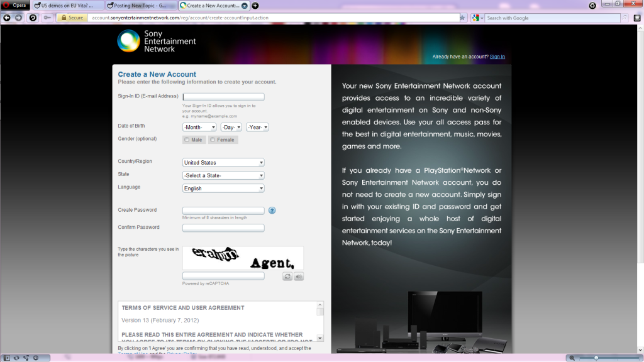Go forward to the next page
This screenshot has width=644, height=362.
click(18, 18)
